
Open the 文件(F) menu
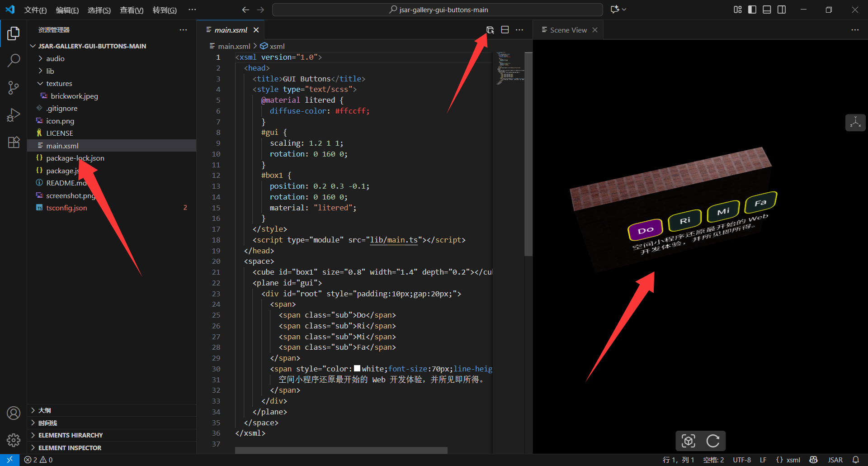pos(35,10)
